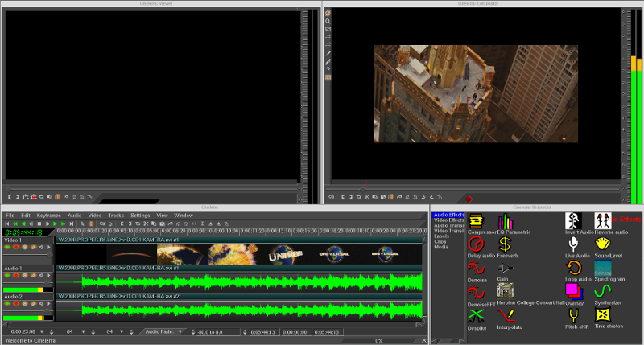Image resolution: width=644 pixels, height=345 pixels.
Task: Click the -80.0 to 6.0 range field
Action: click(217, 332)
